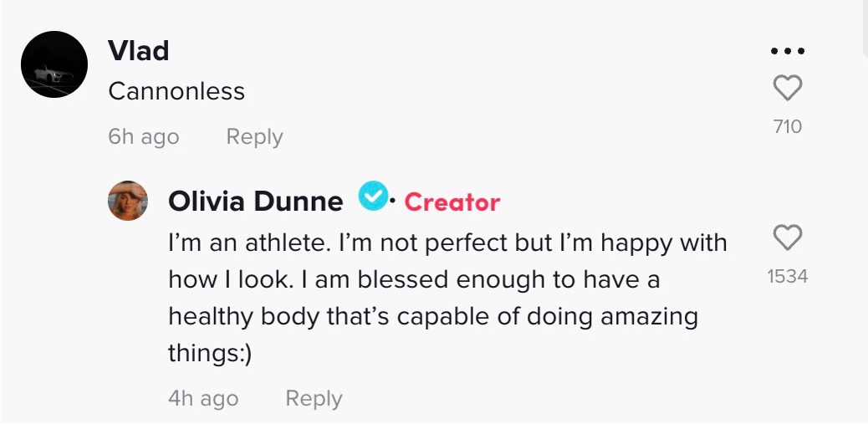Open the three-dot more options menu

[x=787, y=52]
